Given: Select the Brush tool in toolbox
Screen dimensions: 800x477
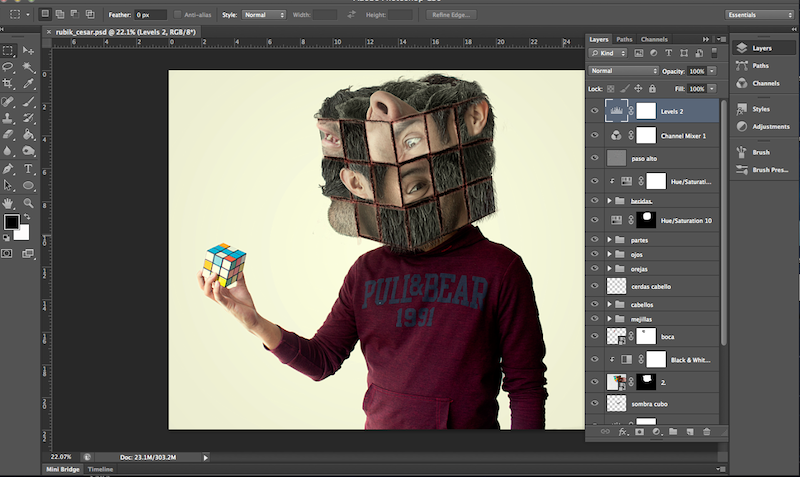Looking at the screenshot, I should tap(29, 102).
